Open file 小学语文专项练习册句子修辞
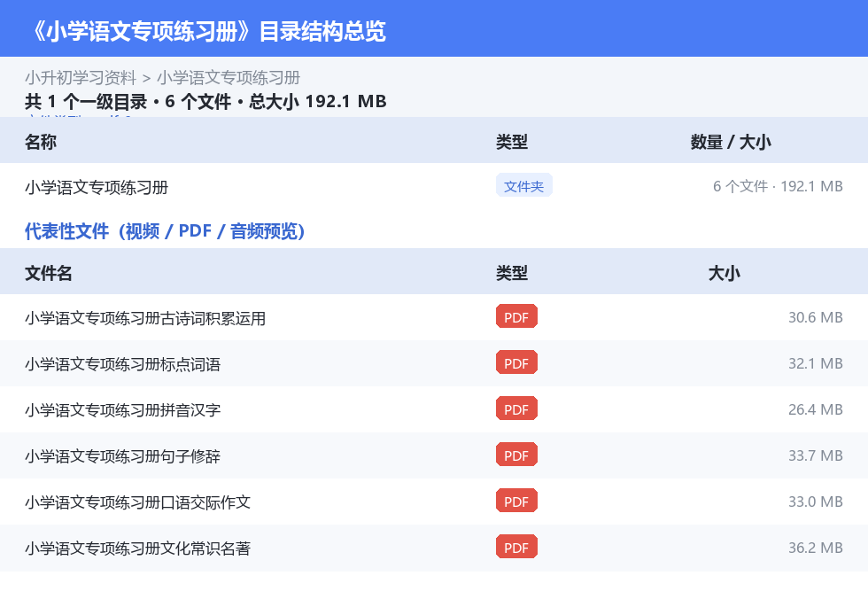Screen dimensions: 868x599 [122, 456]
